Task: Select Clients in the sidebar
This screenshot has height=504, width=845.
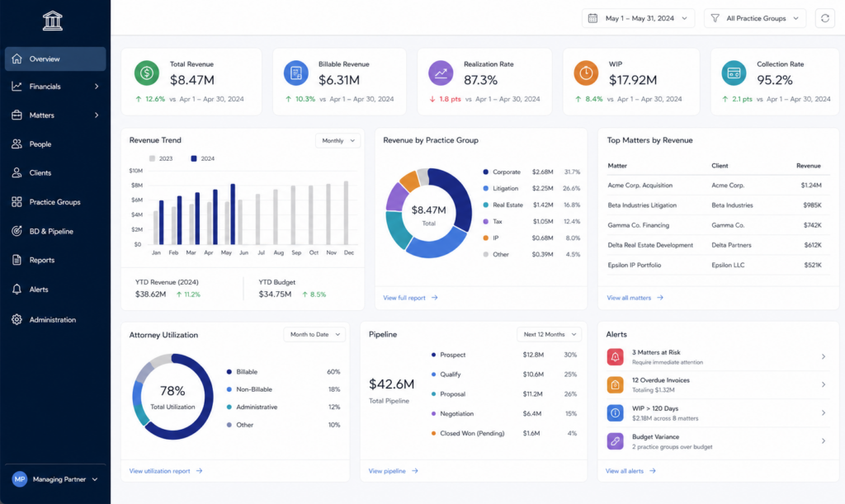Action: [x=55, y=173]
